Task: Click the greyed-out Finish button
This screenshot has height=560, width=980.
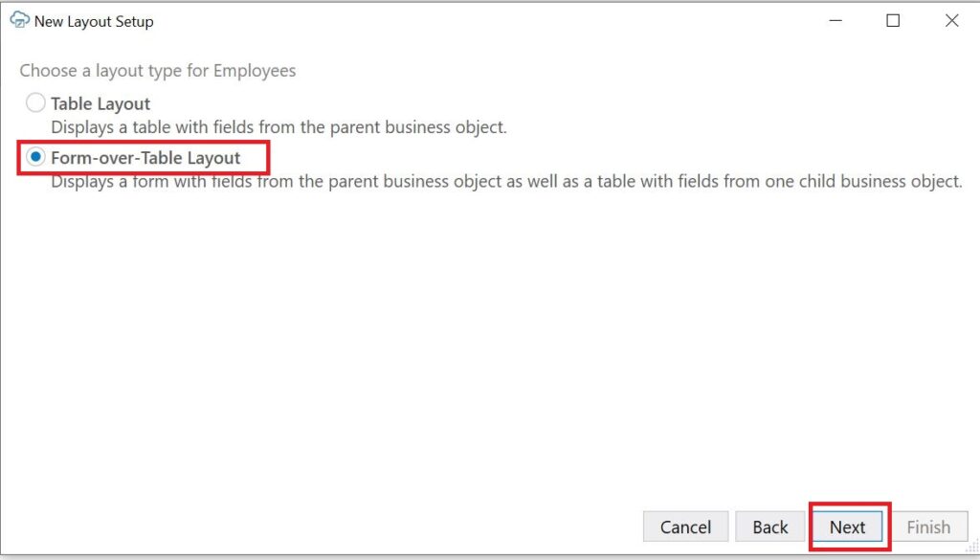Action: point(927,526)
